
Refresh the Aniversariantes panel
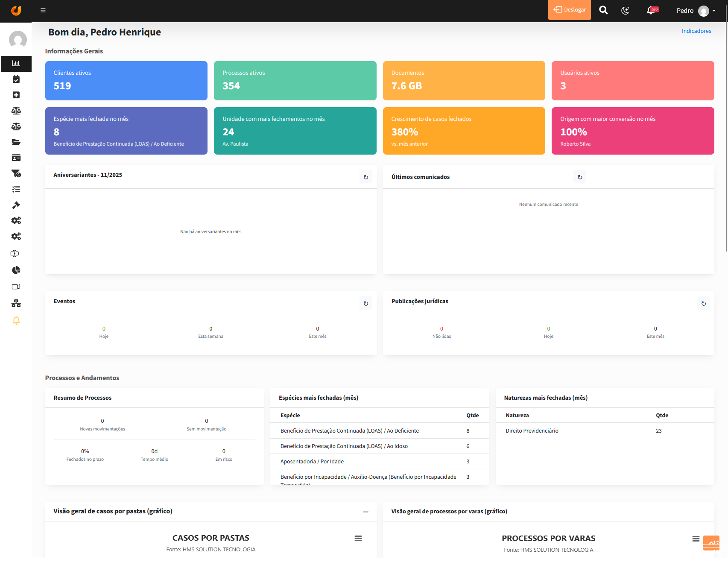point(365,176)
